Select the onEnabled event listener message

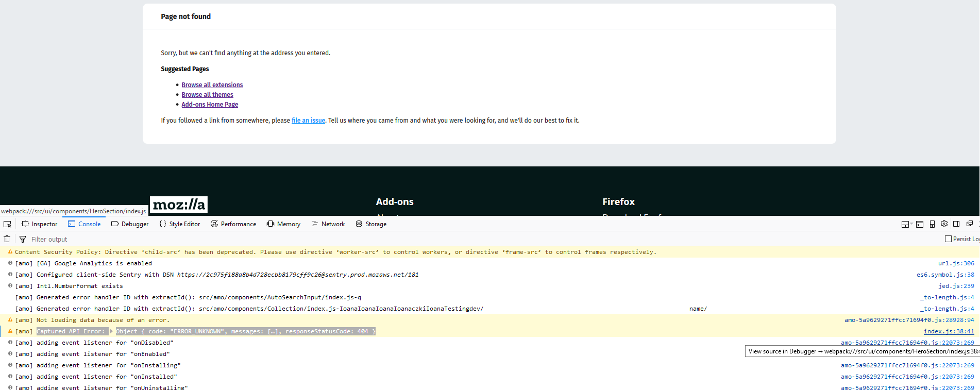tap(93, 354)
